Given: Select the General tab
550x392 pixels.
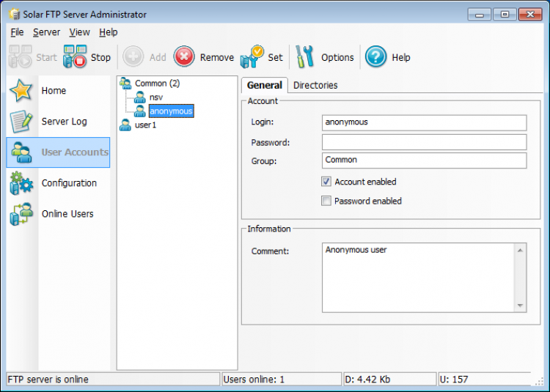Looking at the screenshot, I should pyautogui.click(x=265, y=85).
